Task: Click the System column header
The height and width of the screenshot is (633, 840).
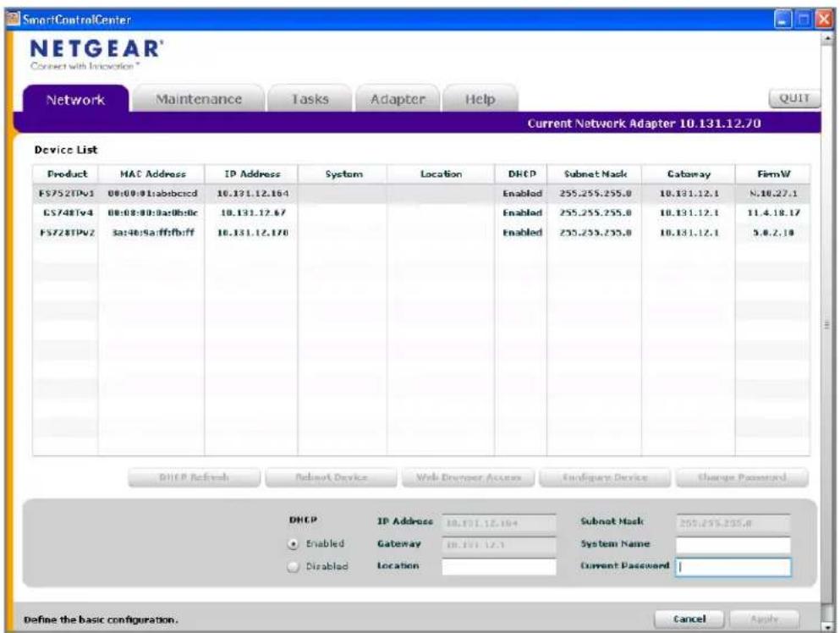Action: click(343, 173)
